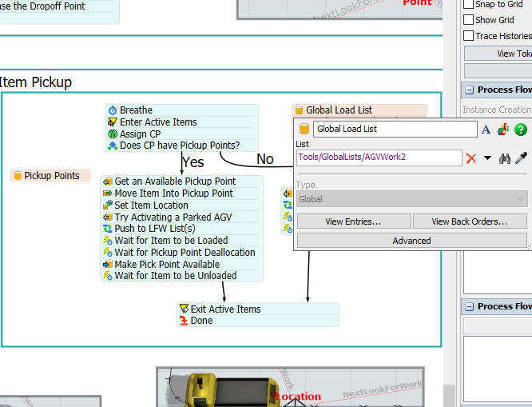The width and height of the screenshot is (532, 407).
Task: Click the Done sink activity icon
Action: click(x=184, y=321)
